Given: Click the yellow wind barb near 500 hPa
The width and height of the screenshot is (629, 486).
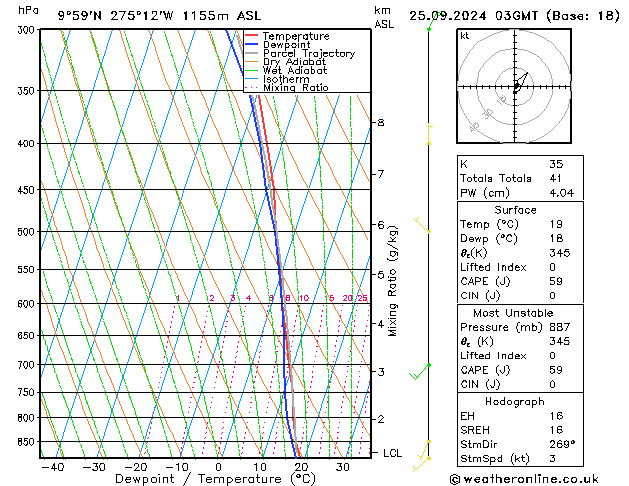Looking at the screenshot, I should click(x=424, y=226).
